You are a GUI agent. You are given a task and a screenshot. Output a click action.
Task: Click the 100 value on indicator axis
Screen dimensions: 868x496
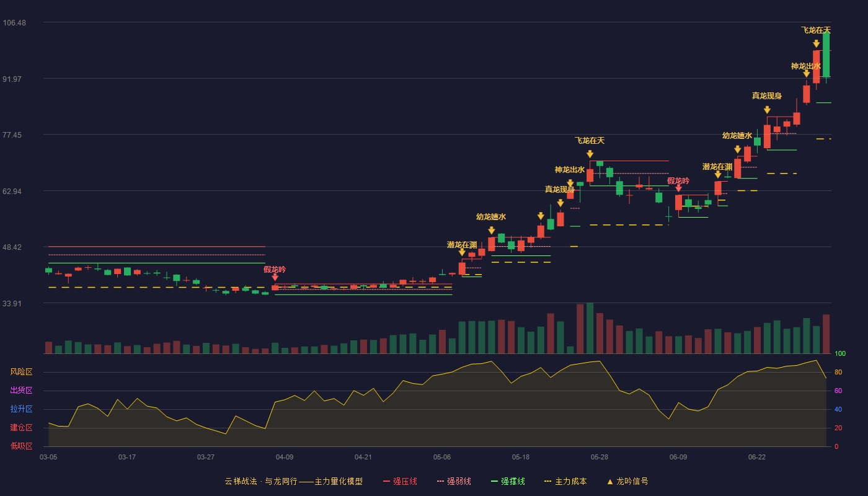[x=840, y=354]
